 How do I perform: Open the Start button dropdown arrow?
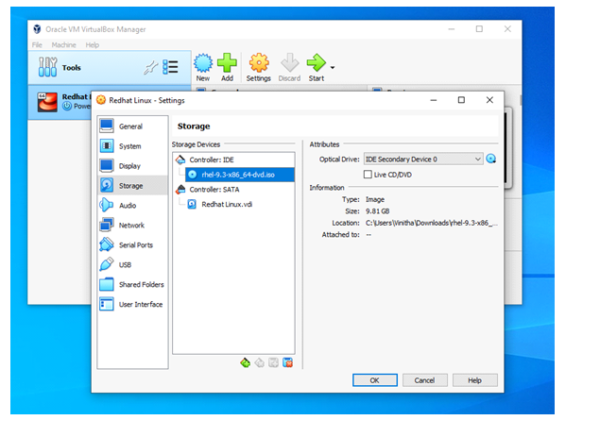(x=332, y=67)
